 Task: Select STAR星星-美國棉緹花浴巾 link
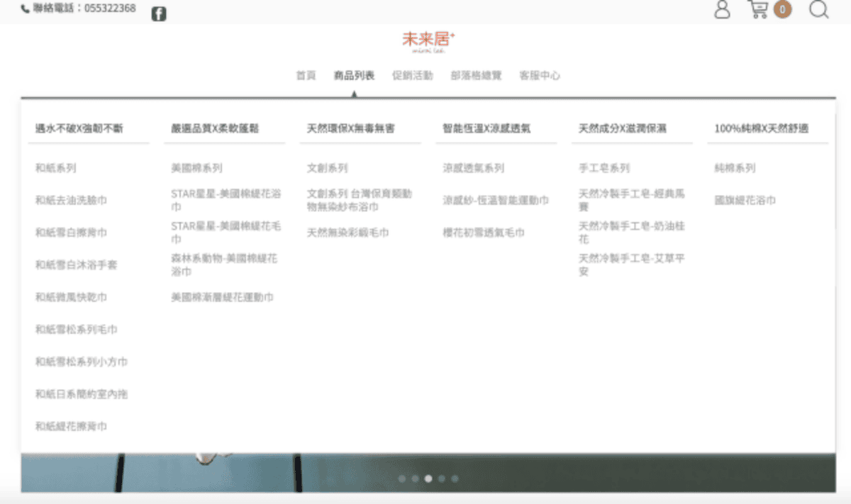coord(226,200)
